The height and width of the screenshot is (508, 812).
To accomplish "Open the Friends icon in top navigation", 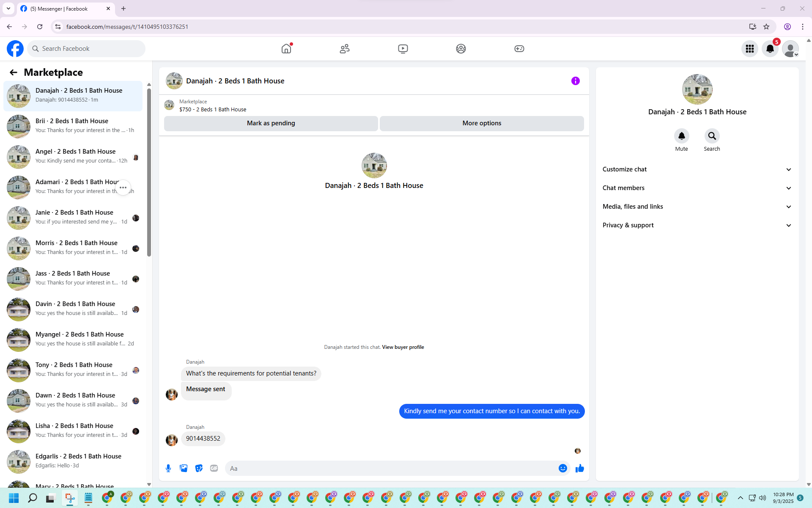I will click(345, 49).
